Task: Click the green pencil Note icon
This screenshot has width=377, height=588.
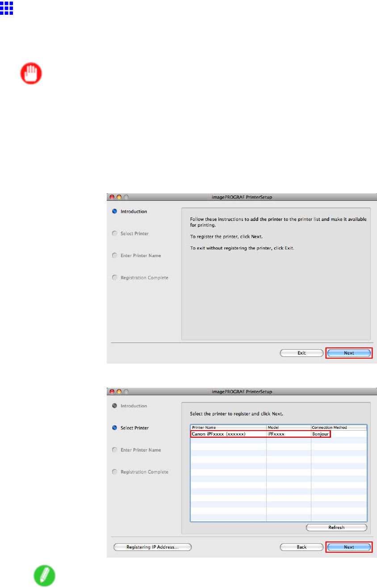Action: [x=45, y=575]
